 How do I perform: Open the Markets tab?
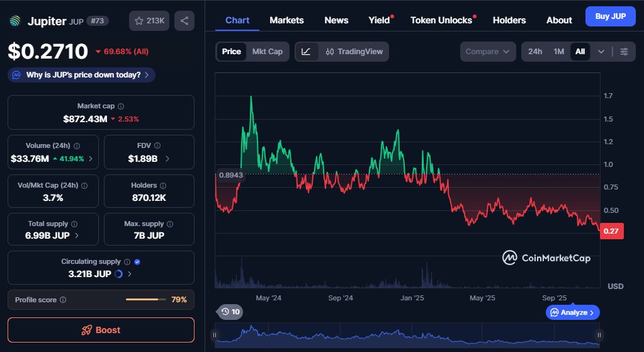[286, 20]
